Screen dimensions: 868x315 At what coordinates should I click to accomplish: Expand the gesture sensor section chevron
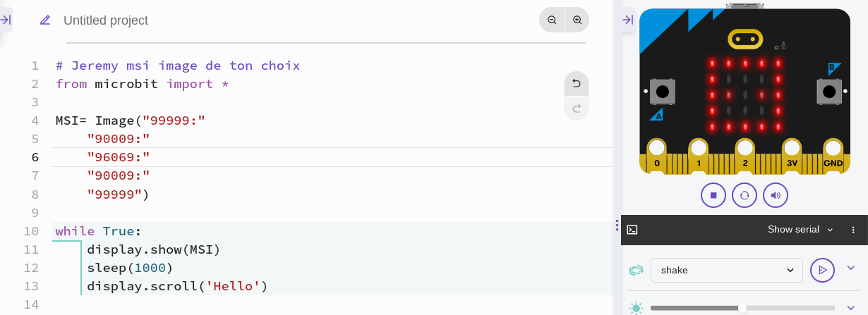tap(850, 268)
